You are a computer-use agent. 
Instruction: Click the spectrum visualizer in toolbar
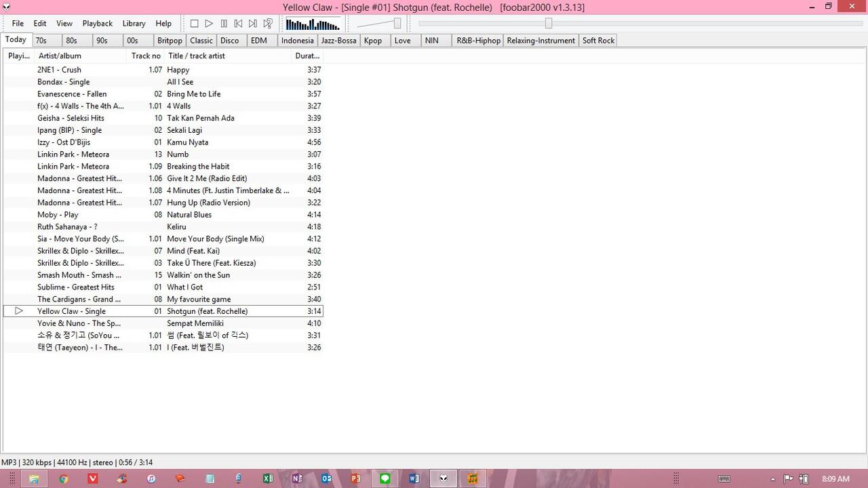(312, 24)
